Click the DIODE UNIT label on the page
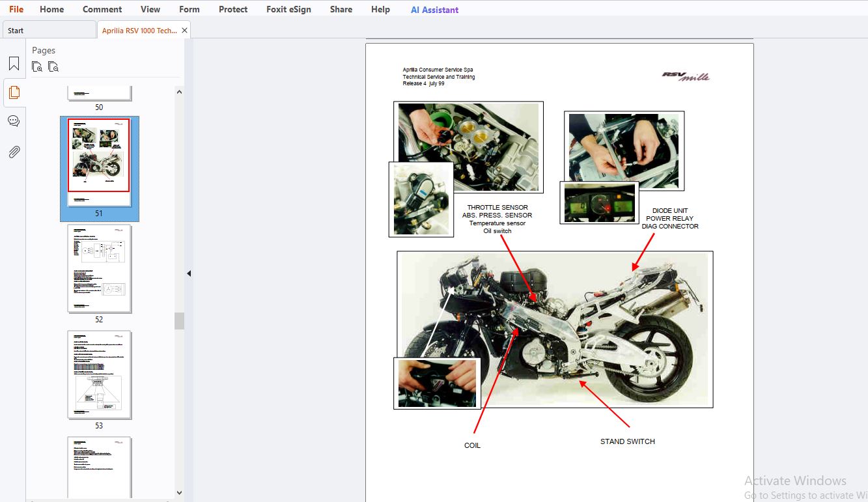Screen dimensions: 868x502 [670, 211]
